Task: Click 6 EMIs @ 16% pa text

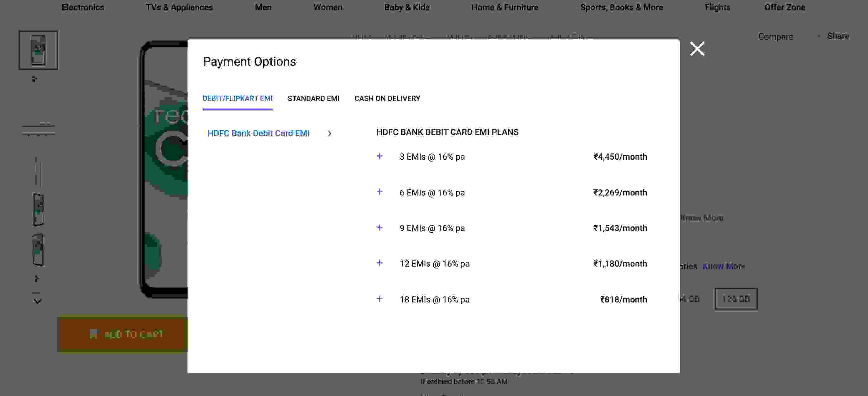Action: pos(432,192)
